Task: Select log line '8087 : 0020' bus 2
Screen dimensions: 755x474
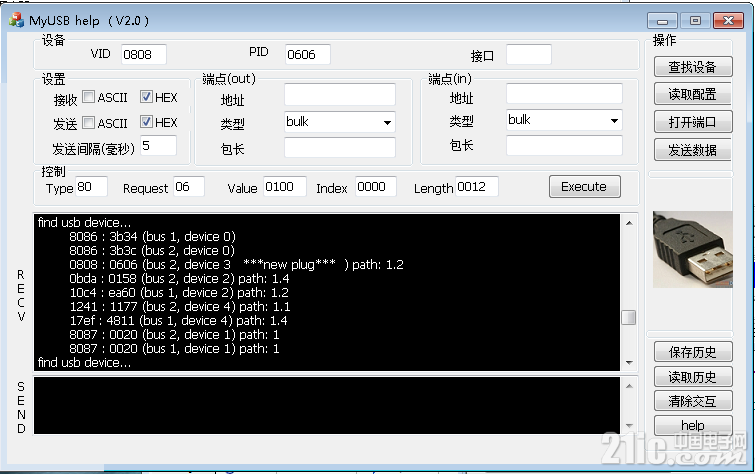Action: point(174,334)
